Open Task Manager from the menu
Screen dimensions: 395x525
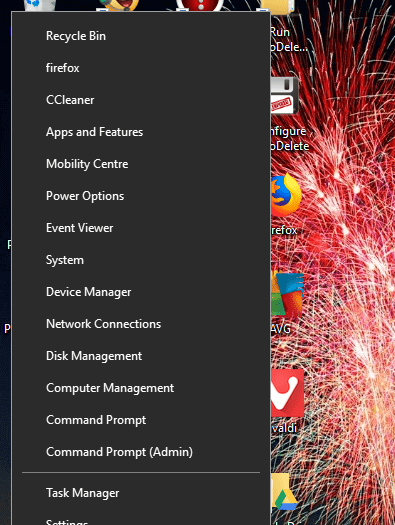[x=141, y=493]
